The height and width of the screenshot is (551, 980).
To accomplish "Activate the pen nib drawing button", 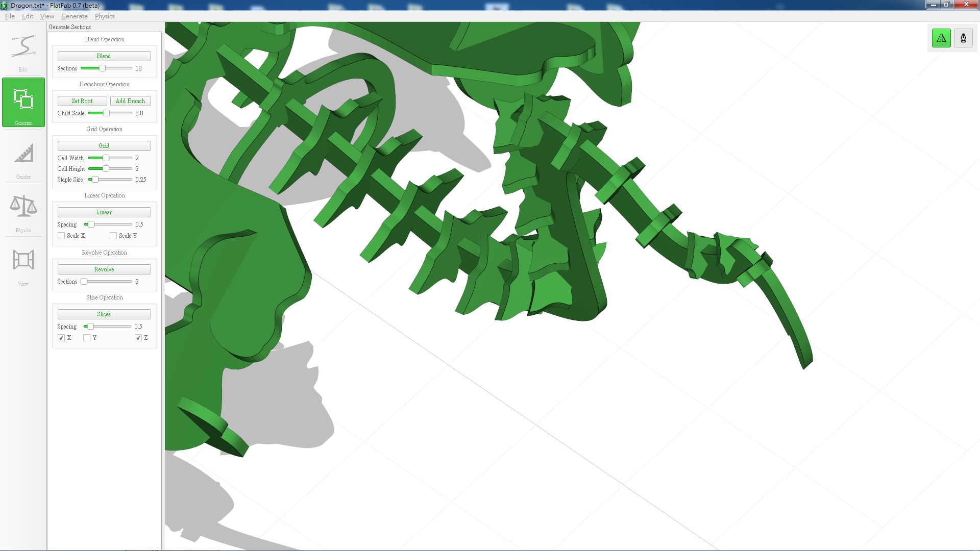I will pyautogui.click(x=963, y=38).
